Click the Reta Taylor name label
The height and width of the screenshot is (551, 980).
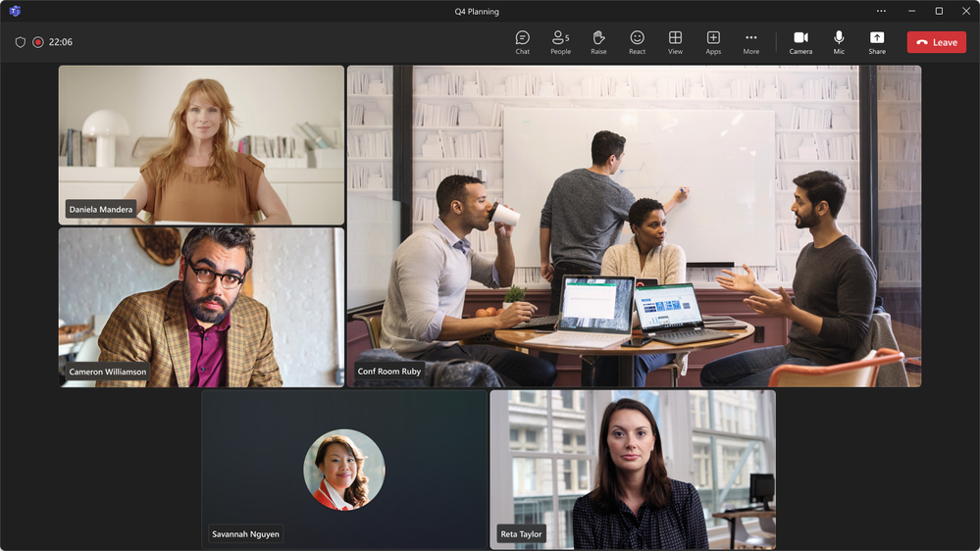point(521,534)
